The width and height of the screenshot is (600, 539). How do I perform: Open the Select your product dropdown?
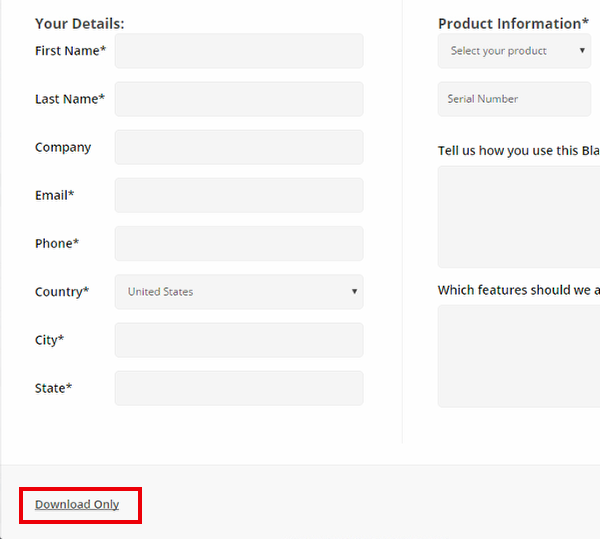[514, 51]
